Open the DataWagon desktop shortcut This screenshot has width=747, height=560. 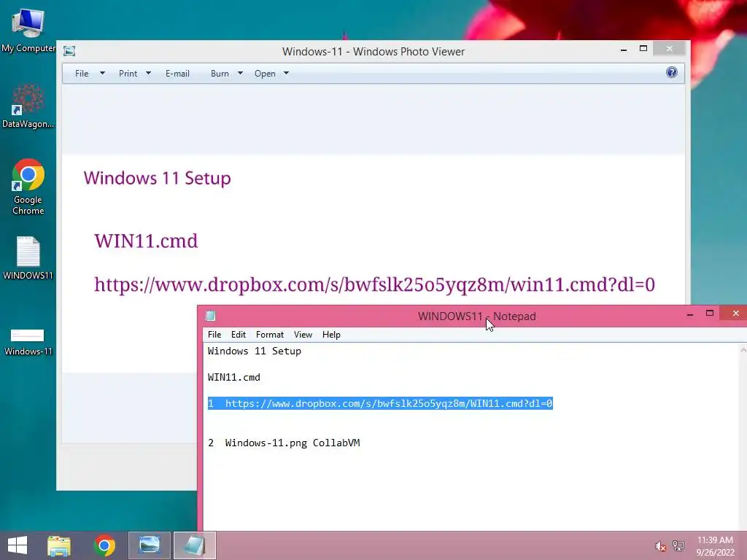28,106
